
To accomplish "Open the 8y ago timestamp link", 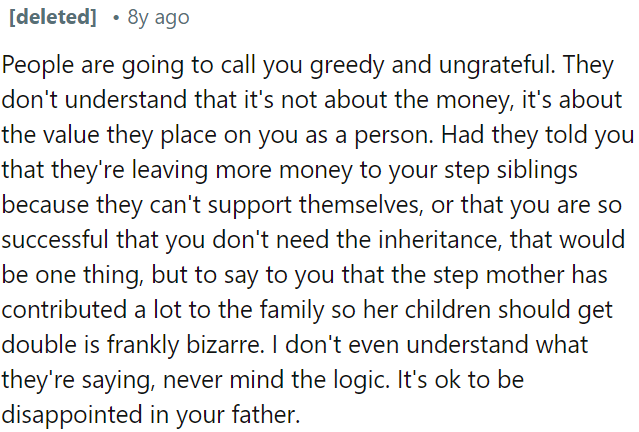I will click(158, 18).
